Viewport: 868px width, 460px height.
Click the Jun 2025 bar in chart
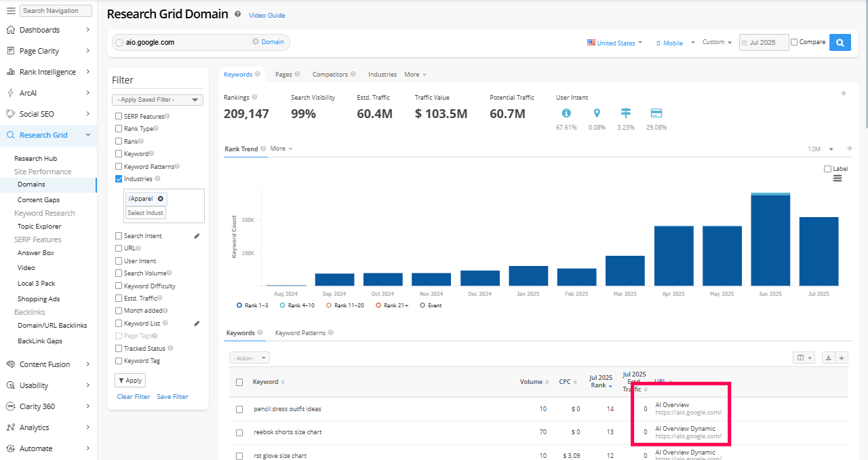pos(770,239)
